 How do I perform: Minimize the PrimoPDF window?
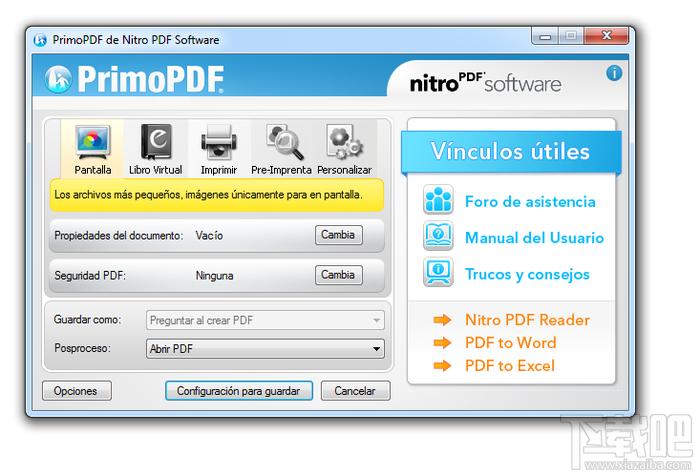pos(545,36)
